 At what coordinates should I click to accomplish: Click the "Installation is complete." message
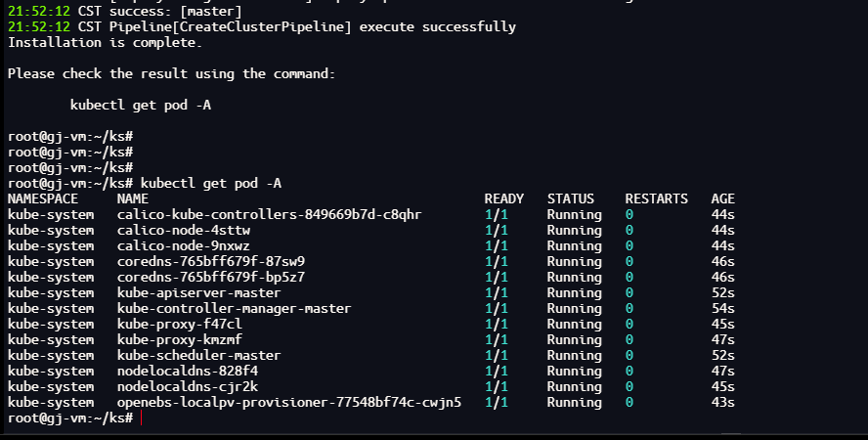coord(106,42)
